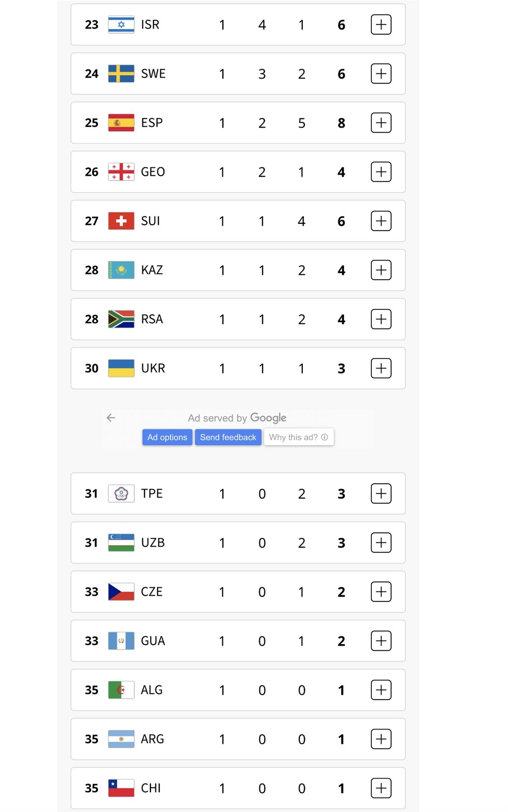This screenshot has height=812, width=508.
Task: Click the Switzerland flag icon
Action: [x=121, y=221]
